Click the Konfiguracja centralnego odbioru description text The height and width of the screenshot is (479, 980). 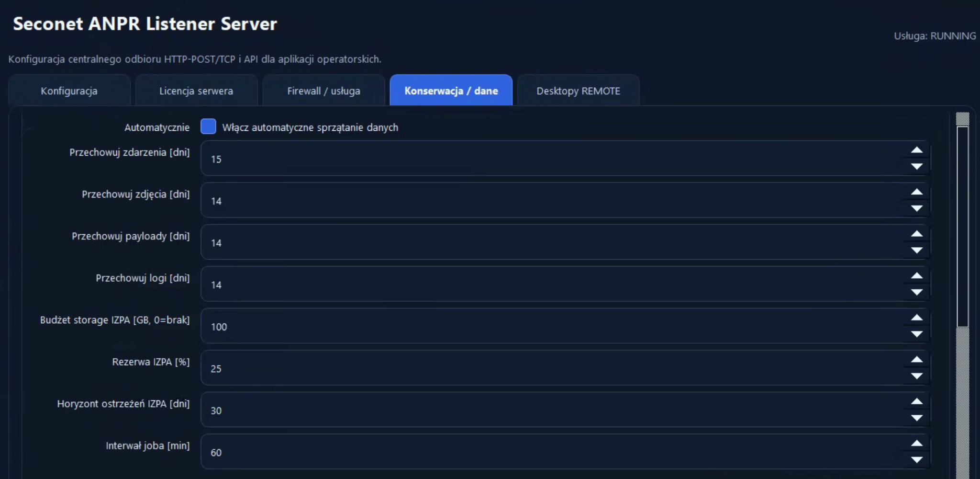click(195, 59)
